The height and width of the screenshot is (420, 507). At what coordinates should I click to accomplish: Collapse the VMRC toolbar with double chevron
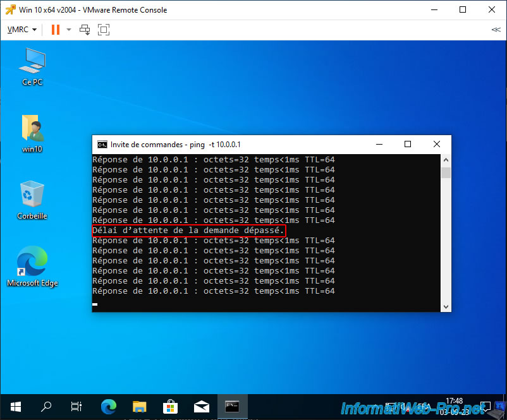(x=495, y=30)
